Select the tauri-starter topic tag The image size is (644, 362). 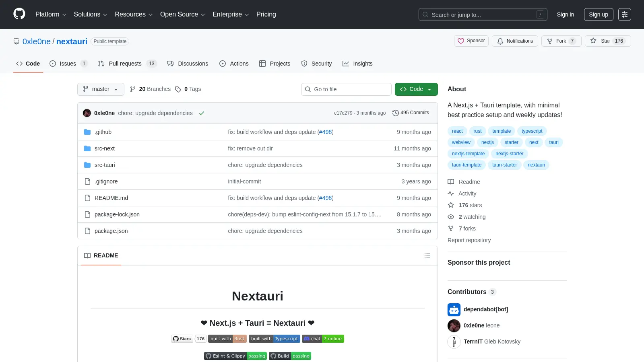(504, 165)
